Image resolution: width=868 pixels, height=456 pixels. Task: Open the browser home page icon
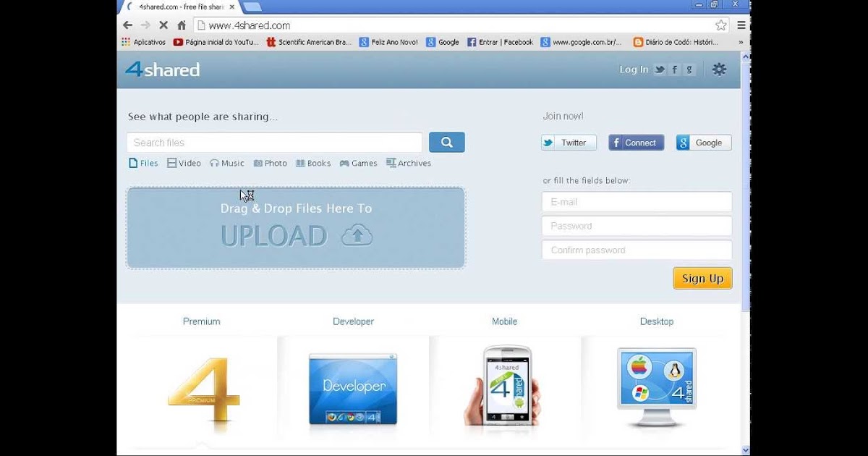[182, 25]
